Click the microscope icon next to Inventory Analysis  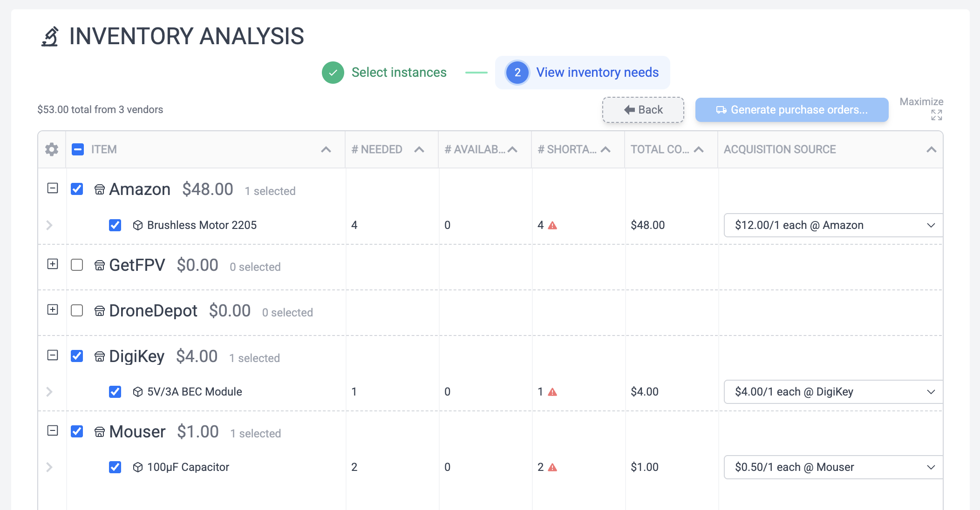[x=50, y=36]
